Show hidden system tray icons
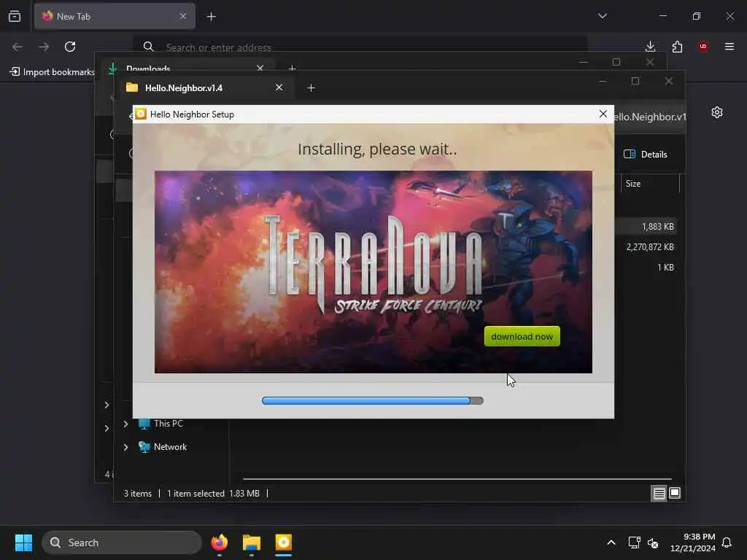This screenshot has width=747, height=560. click(x=611, y=542)
